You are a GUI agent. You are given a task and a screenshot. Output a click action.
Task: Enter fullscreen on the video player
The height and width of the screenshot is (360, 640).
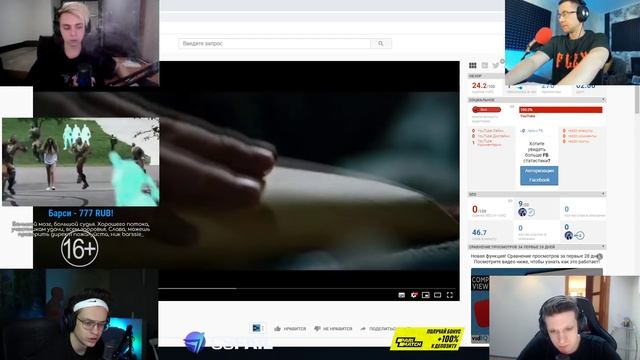click(x=450, y=295)
